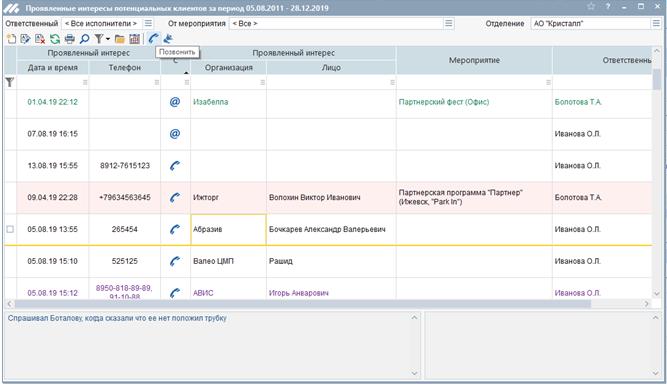Click the favorite star in title bar
This screenshot has height=385, width=667.
click(x=591, y=6)
